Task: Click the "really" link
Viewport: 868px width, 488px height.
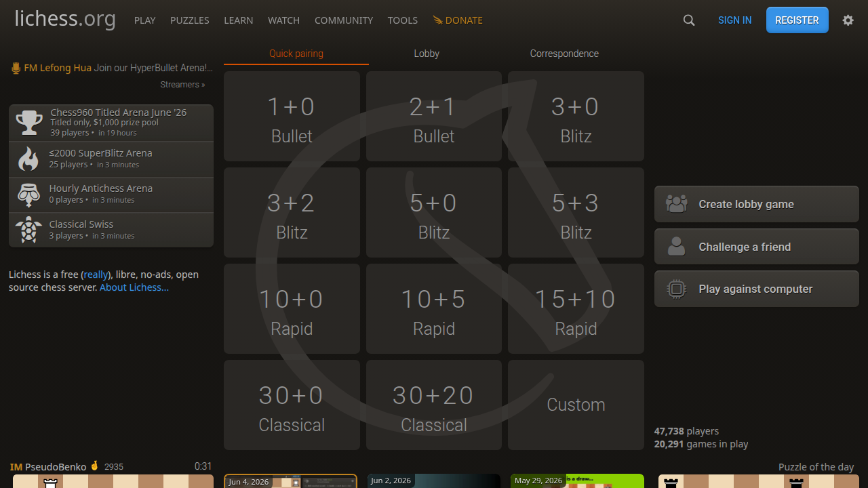Action: coord(96,274)
